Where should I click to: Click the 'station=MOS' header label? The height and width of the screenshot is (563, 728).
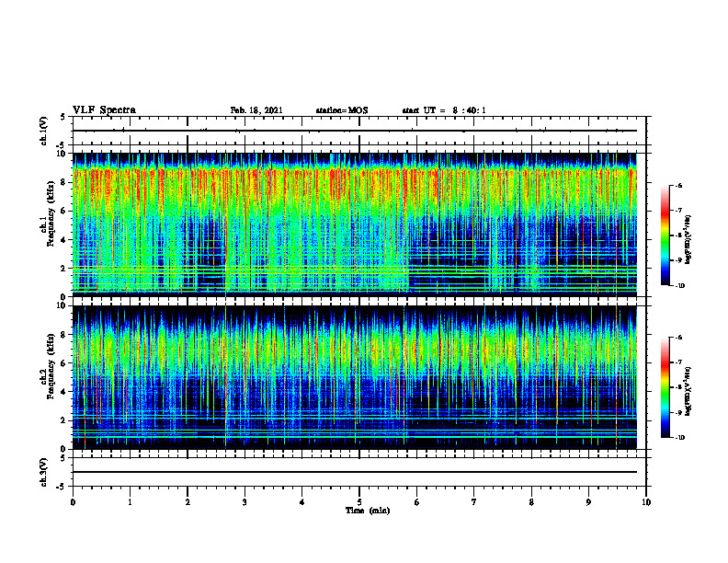342,110
